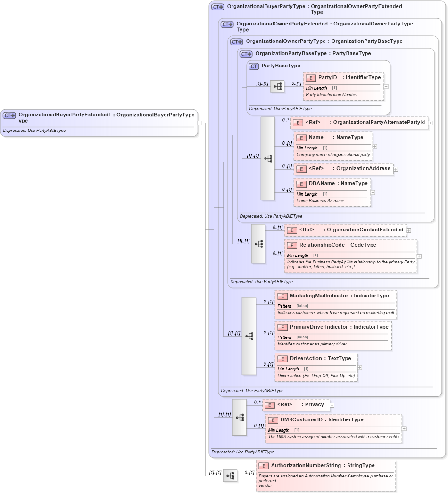
Task: Click the E icon for DMSCustomerID
Action: tap(273, 420)
